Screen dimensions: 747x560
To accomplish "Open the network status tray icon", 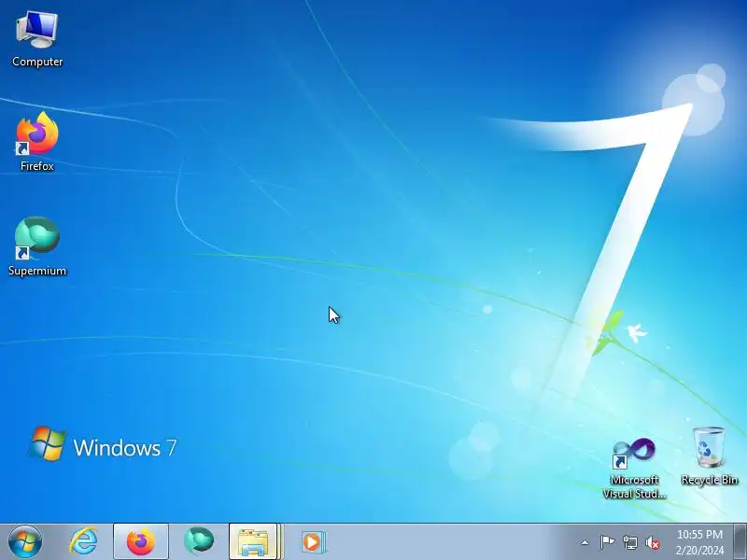I will click(629, 542).
